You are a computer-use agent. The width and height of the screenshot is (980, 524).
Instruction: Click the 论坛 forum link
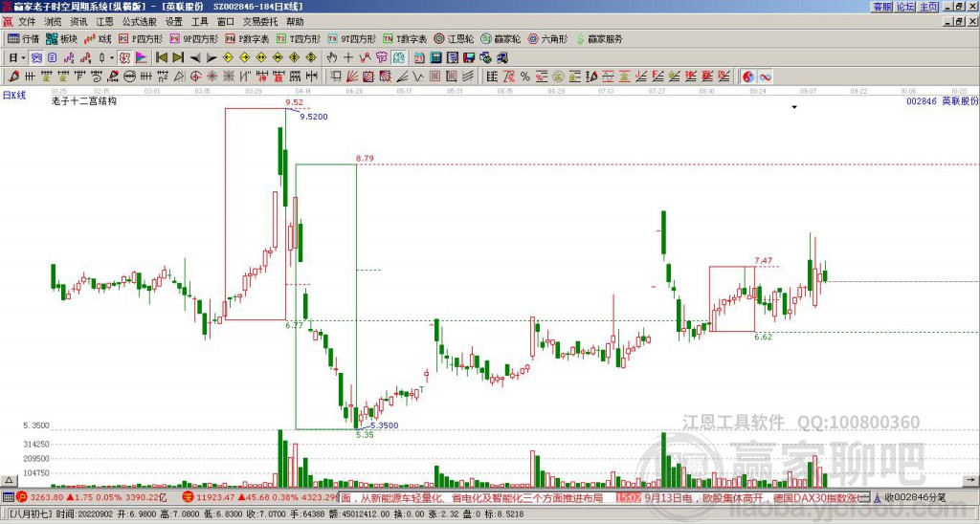(x=905, y=7)
